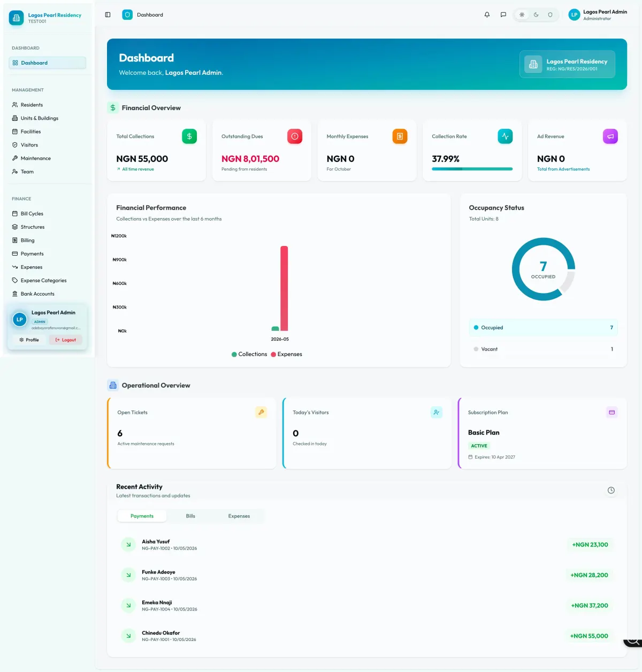Click Aisha Yusuf payment arrow icon
642x672 pixels.
click(x=128, y=545)
